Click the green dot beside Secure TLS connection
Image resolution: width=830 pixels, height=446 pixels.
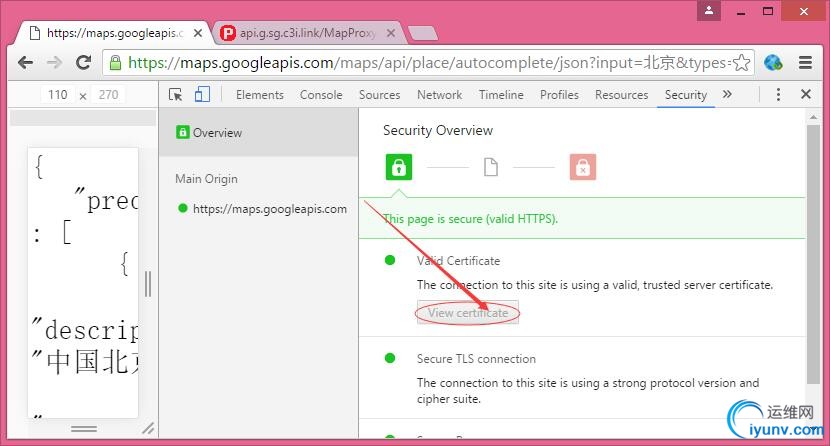tap(390, 358)
